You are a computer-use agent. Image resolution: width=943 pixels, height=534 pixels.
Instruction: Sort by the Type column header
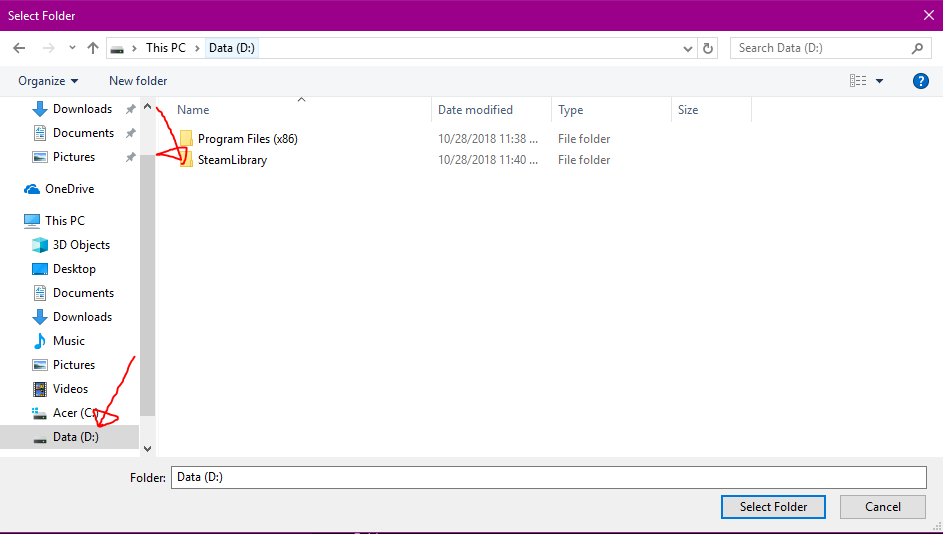[x=571, y=110]
